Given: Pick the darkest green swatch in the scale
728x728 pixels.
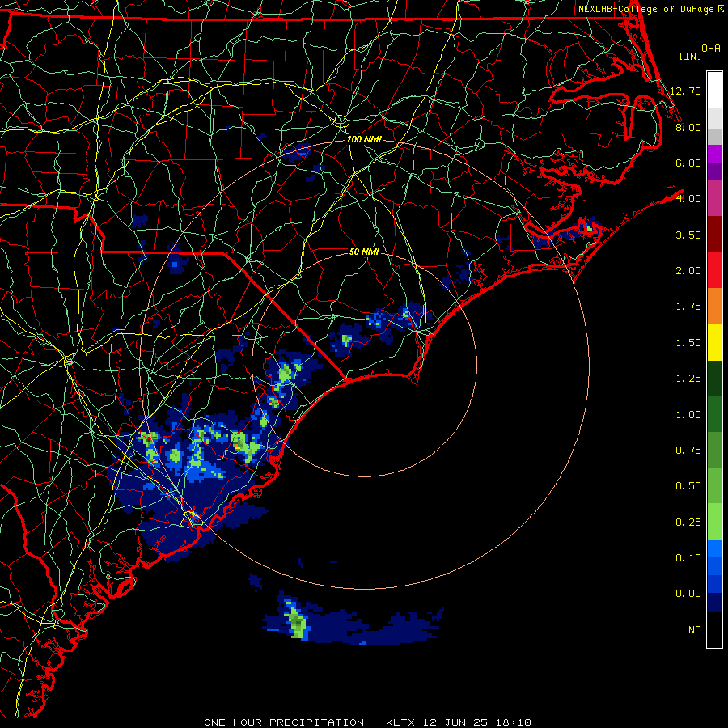Looking at the screenshot, I should (714, 378).
